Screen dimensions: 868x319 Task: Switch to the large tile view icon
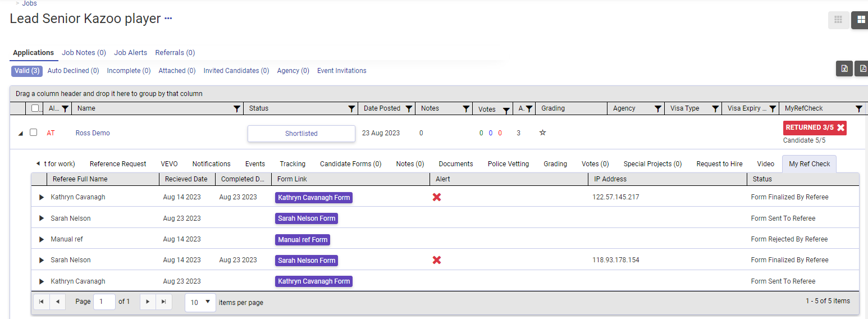(x=860, y=20)
